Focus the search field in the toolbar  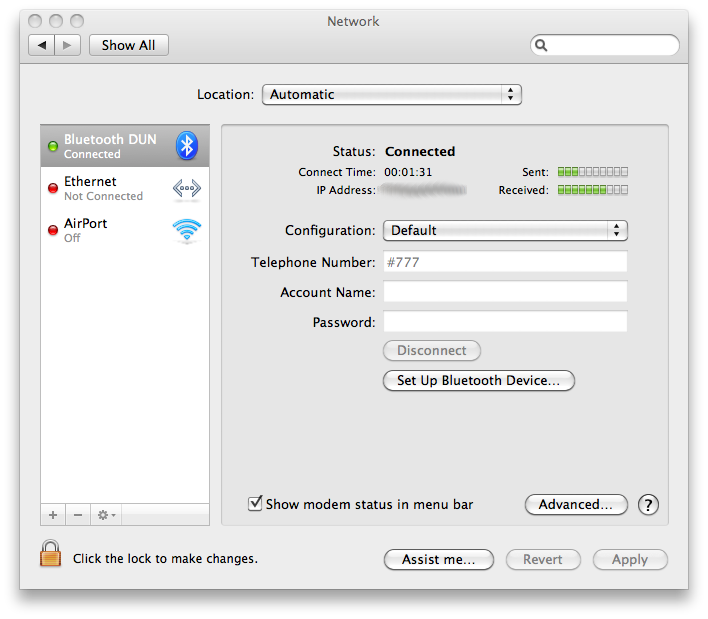[605, 45]
